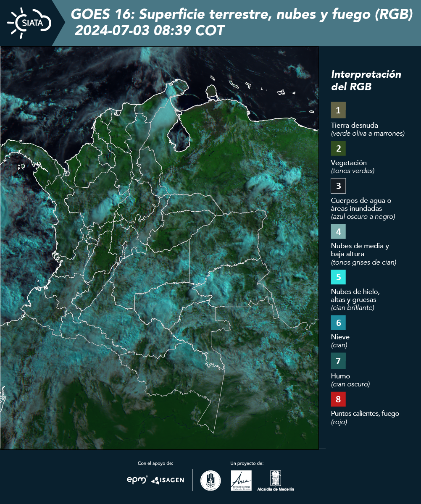This screenshot has height=504, width=421.
Task: Click the "Nieve" legend label
Action: [x=340, y=337]
